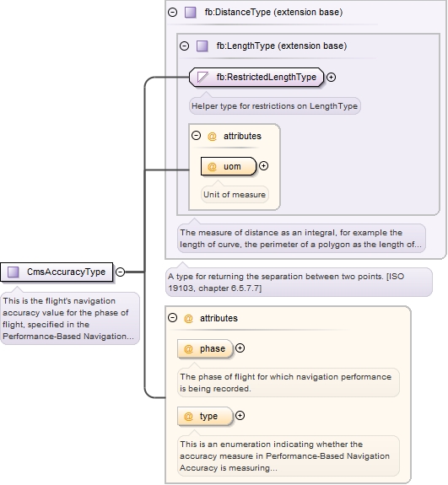448x485 pixels.
Task: Click the @ icon on the phase attribute
Action: point(188,349)
